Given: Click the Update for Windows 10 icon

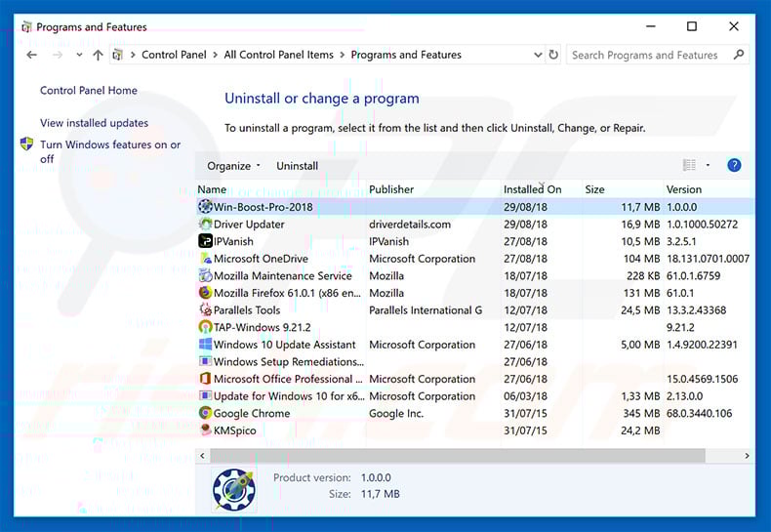Looking at the screenshot, I should tap(205, 395).
